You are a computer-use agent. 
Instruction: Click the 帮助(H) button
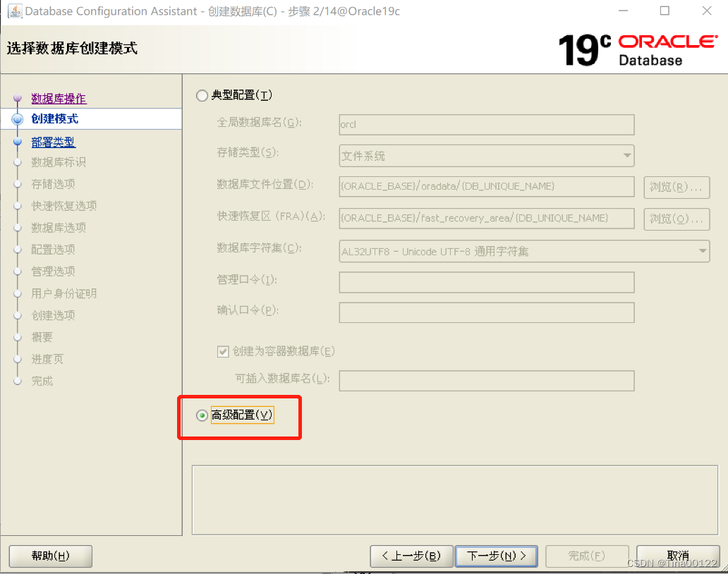pos(51,556)
